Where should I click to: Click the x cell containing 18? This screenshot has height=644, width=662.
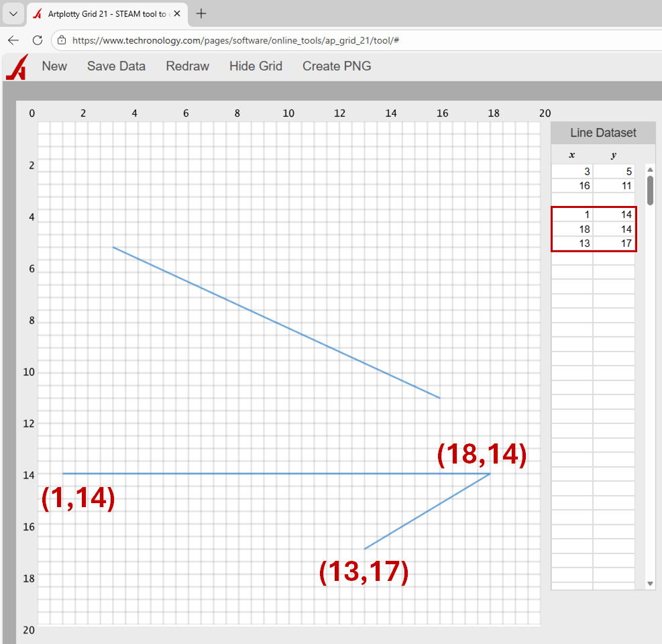click(x=572, y=229)
